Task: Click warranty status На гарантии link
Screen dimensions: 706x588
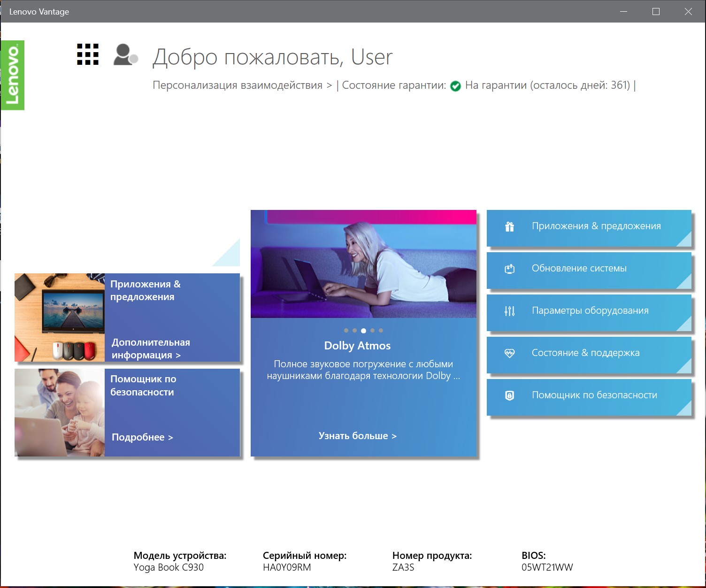Action: click(x=547, y=85)
